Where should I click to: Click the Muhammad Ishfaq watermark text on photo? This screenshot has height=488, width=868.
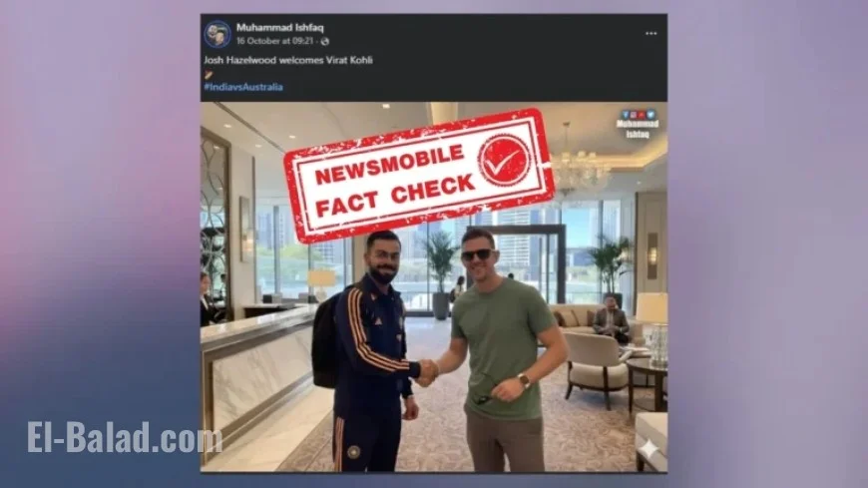click(x=638, y=129)
